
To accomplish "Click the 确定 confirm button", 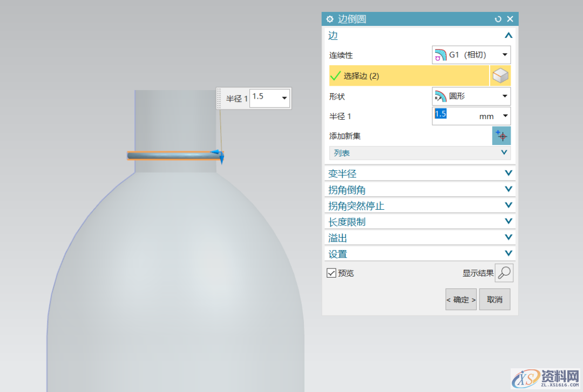I will tap(460, 299).
